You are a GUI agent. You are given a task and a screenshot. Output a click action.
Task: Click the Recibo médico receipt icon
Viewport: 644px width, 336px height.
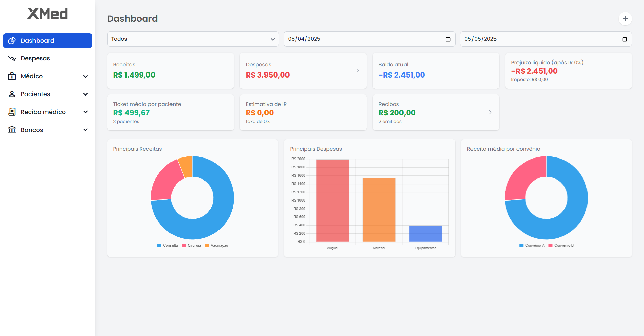click(x=12, y=112)
